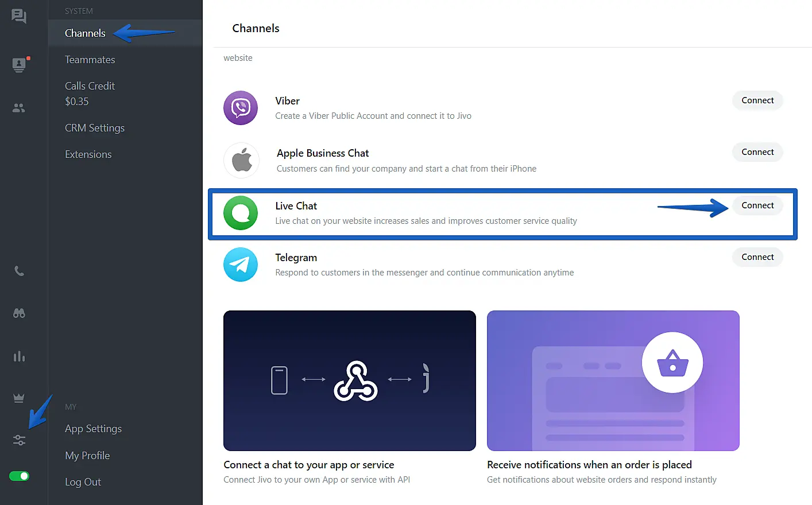Open the visitors monitor icon with red dot
Viewport: 812px width, 505px height.
click(x=20, y=65)
